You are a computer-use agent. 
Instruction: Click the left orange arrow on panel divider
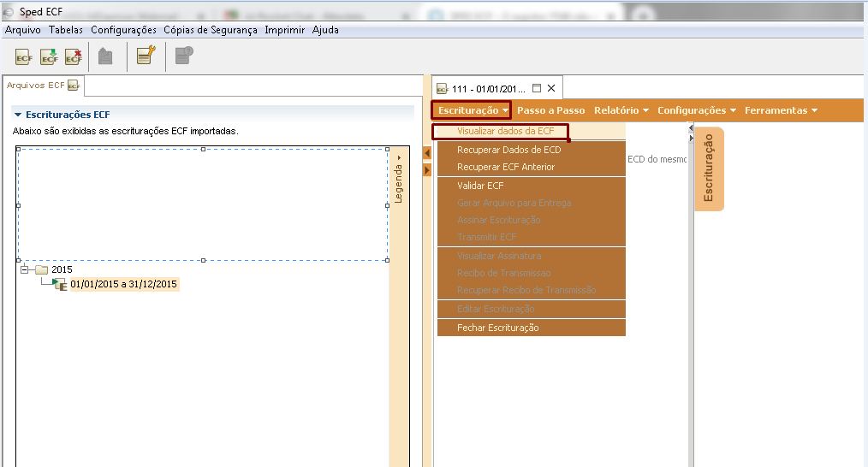(427, 153)
